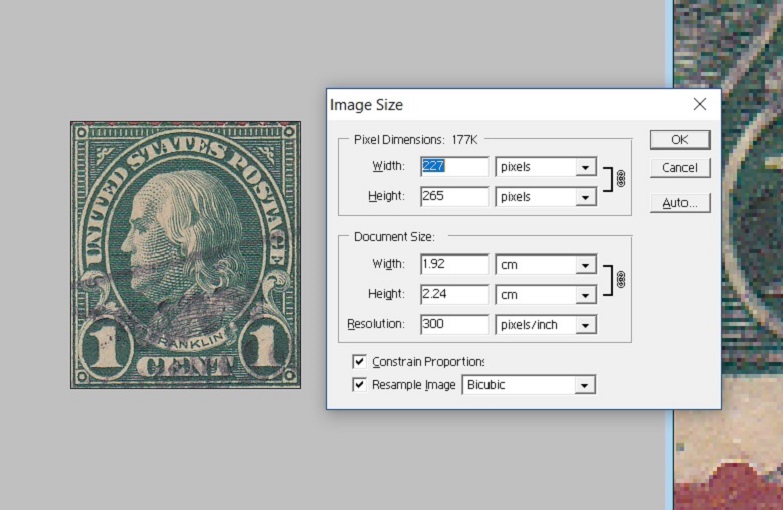Image resolution: width=783 pixels, height=510 pixels.
Task: Select the pixel Width field showing 227
Action: 454,166
